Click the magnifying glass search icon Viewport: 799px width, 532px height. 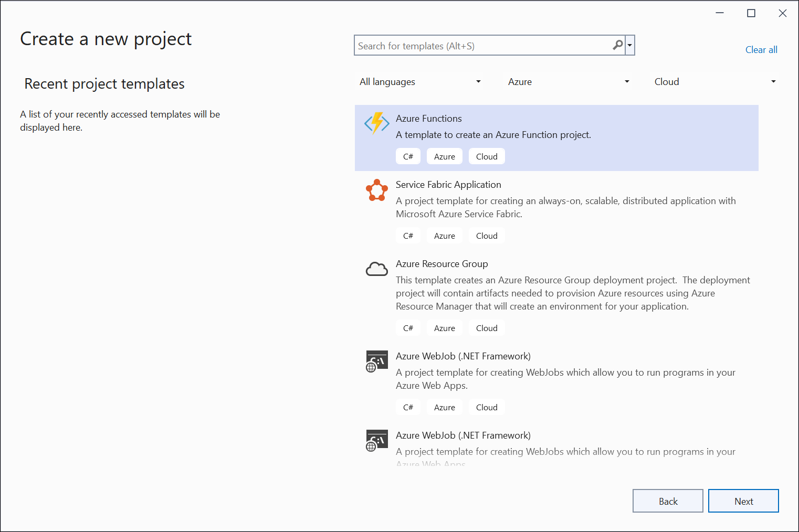(618, 46)
